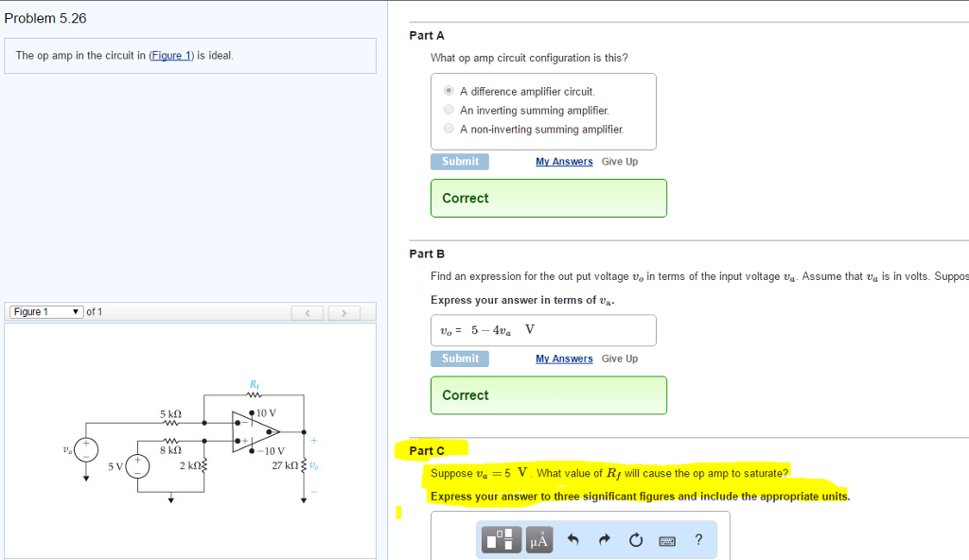Click the circuit diagram figure
This screenshot has height=560, width=969.
(190, 442)
